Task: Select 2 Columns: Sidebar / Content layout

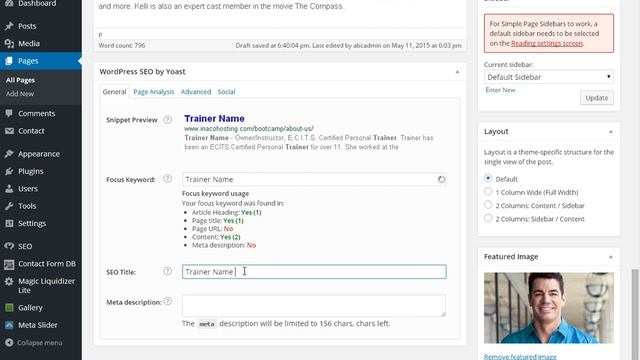Action: pyautogui.click(x=488, y=218)
